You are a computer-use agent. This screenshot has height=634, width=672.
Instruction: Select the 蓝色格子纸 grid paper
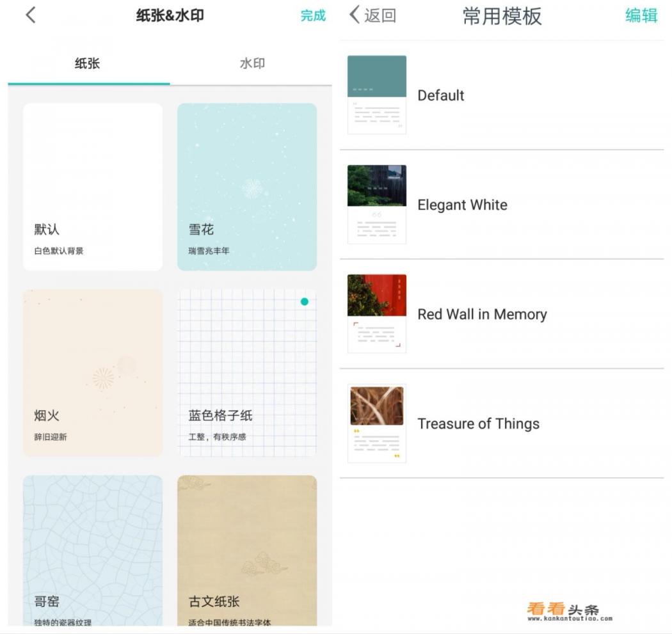tap(247, 372)
